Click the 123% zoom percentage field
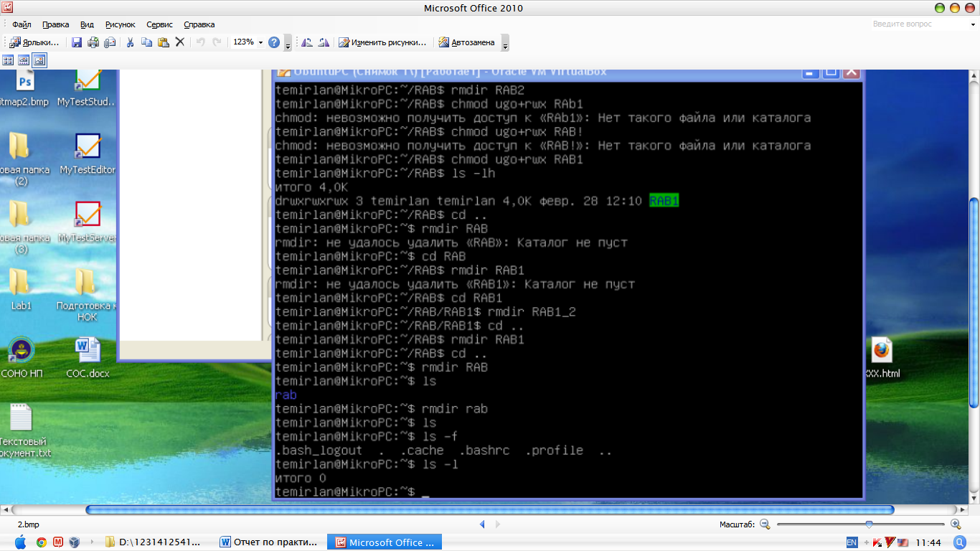This screenshot has width=980, height=551. tap(243, 42)
